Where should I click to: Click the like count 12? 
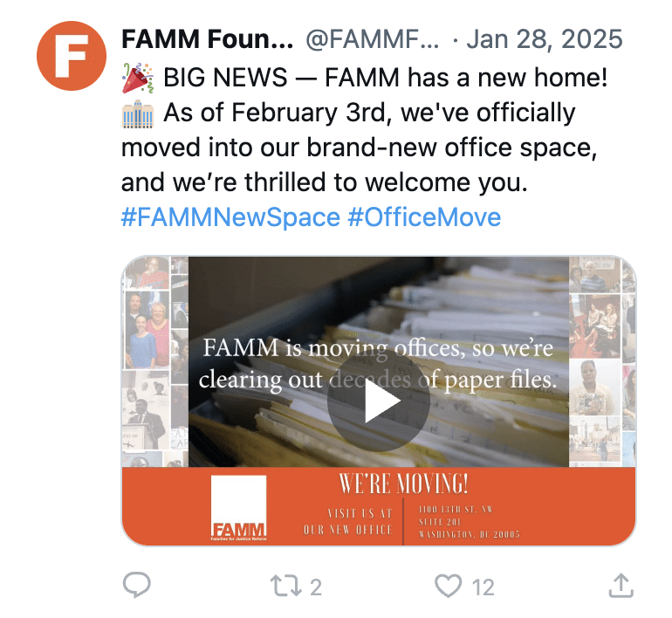click(483, 587)
